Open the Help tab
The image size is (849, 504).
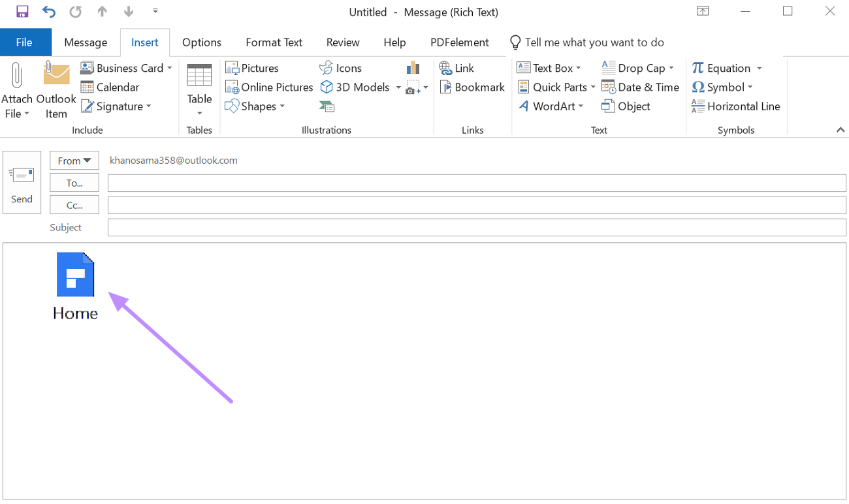pyautogui.click(x=394, y=42)
